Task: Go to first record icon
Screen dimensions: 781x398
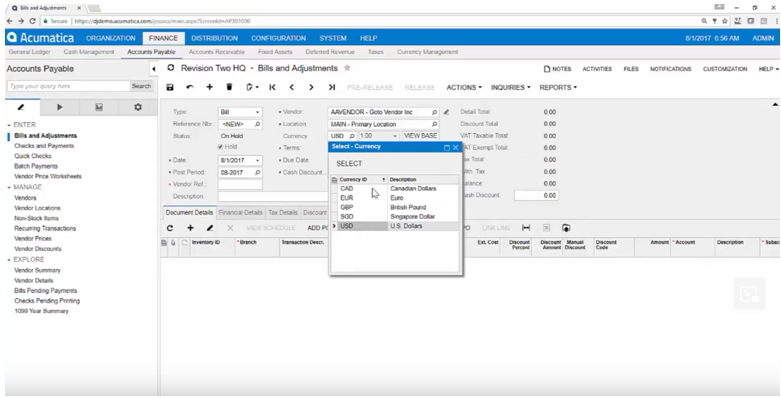Action: (x=272, y=87)
